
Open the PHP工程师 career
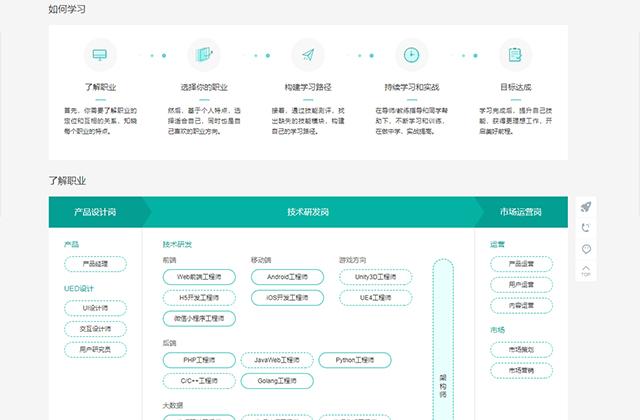pos(199,360)
